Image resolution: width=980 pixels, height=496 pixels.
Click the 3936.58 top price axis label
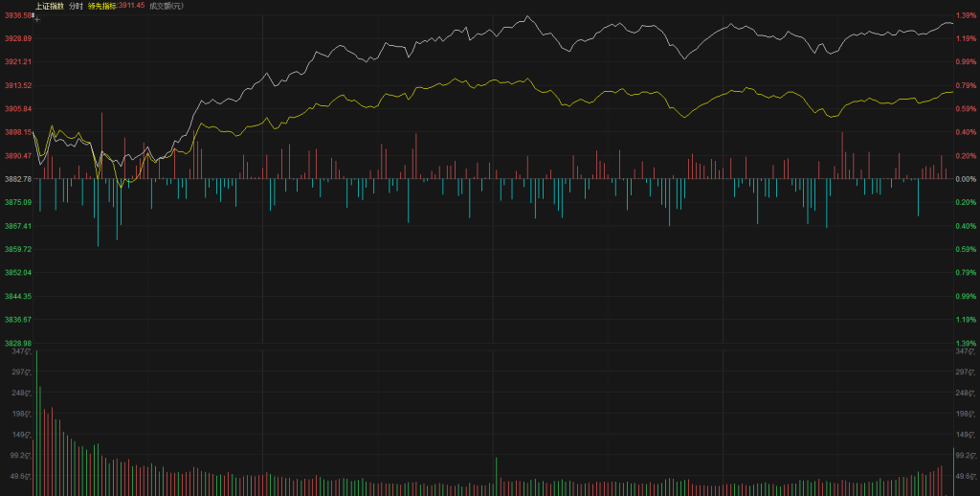[x=18, y=15]
